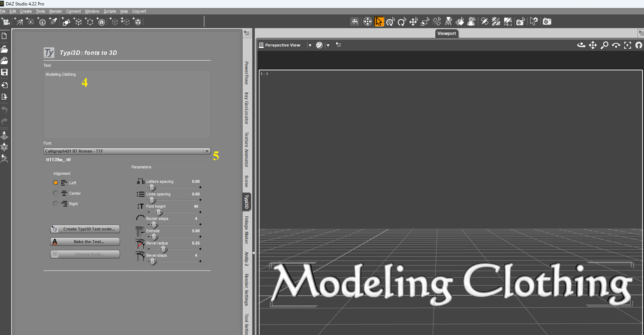Save the scene with the floppy disk icon
The image size is (644, 335).
click(x=4, y=72)
